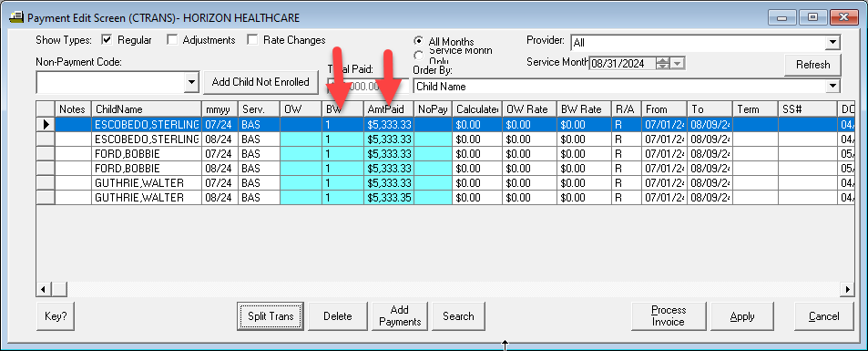
Task: Click the horizontal scrollbar track of the grid
Action: [453, 289]
